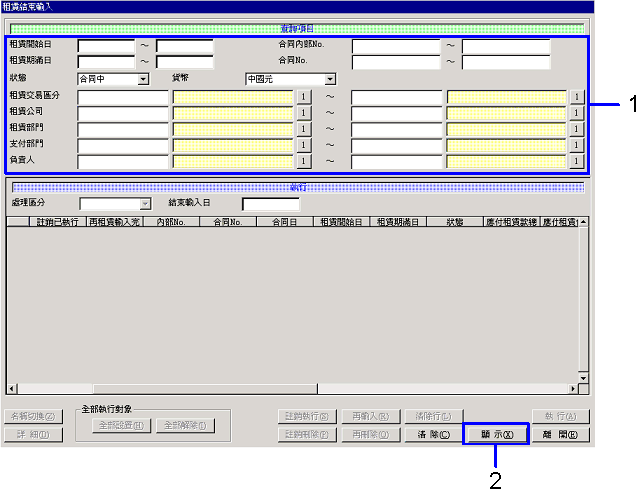Open lookup button for 租賃交易區分 from value
The width and height of the screenshot is (640, 496).
(x=304, y=97)
